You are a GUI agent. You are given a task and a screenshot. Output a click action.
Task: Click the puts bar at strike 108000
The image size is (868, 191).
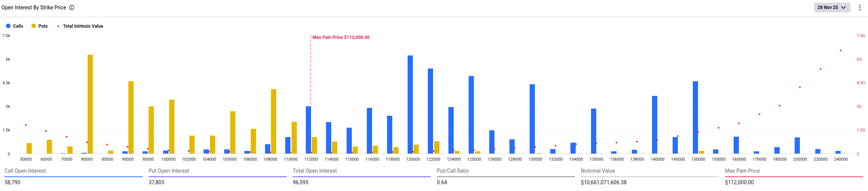[x=274, y=121]
